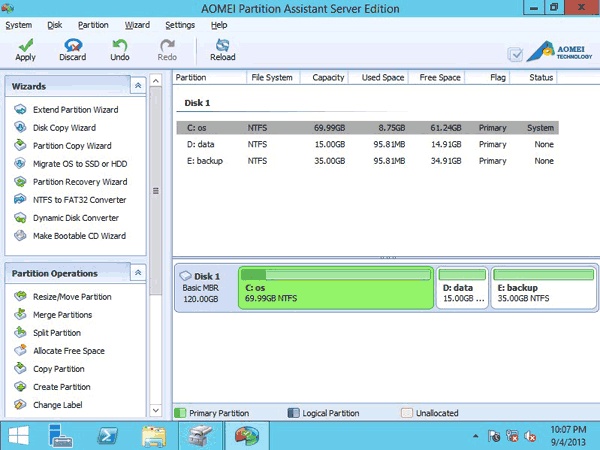Sort by Status column header
This screenshot has height=450, width=600.
click(533, 77)
